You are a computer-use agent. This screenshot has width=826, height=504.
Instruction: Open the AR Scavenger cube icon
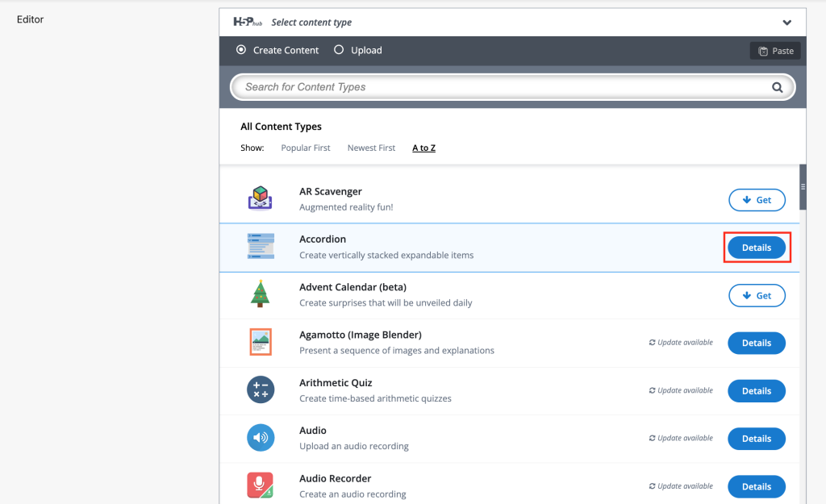click(x=261, y=198)
